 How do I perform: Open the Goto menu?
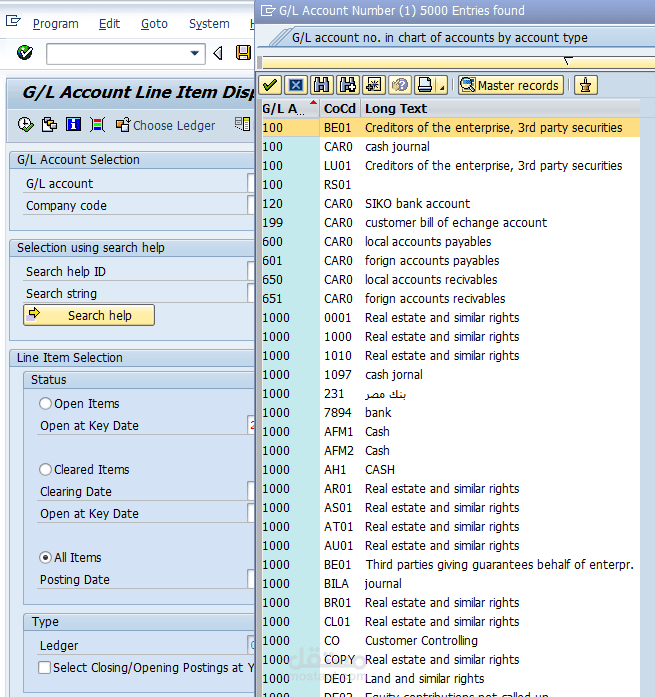click(x=154, y=24)
